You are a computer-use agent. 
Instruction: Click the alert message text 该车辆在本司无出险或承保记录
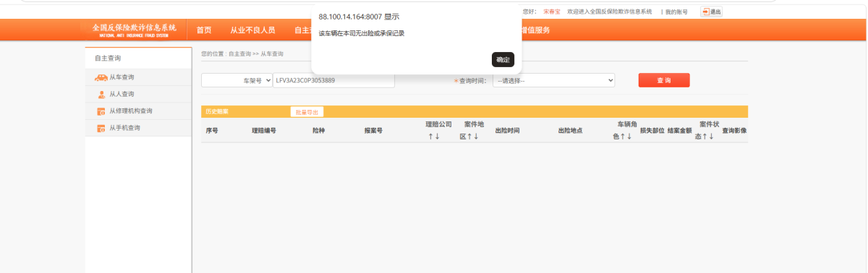[362, 33]
